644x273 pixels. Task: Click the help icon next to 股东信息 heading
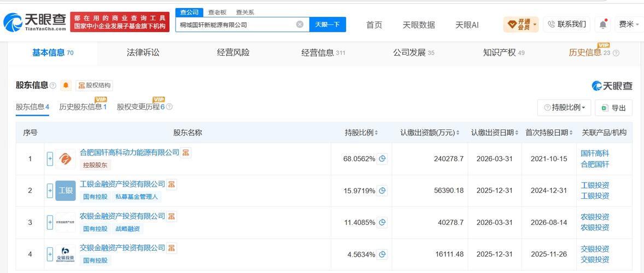pos(53,86)
